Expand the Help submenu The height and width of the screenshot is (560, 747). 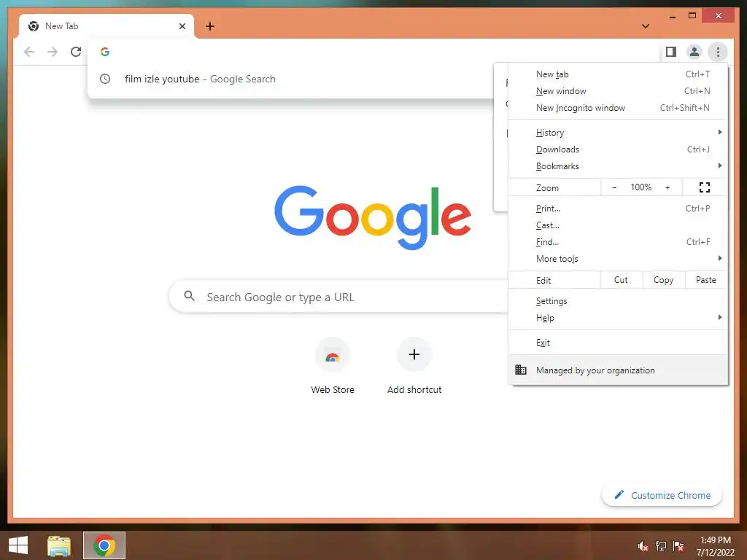[x=618, y=318]
